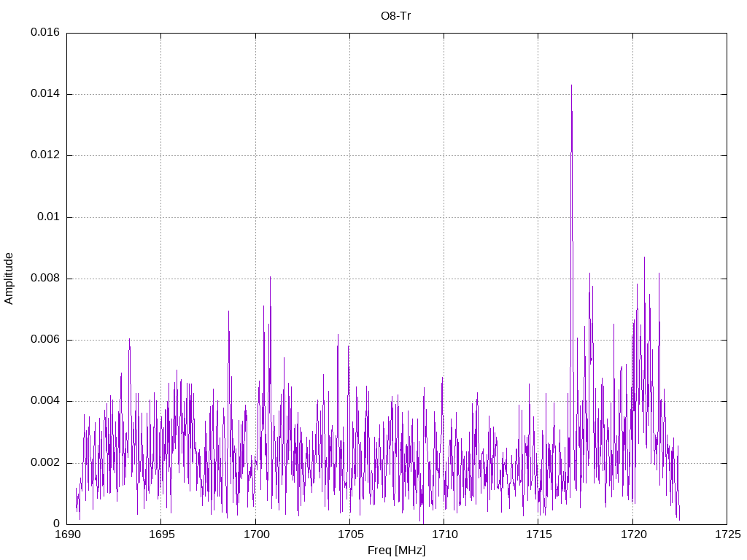The height and width of the screenshot is (560, 747).
Task: Click the plot title O8-Tr
Action: tap(396, 16)
